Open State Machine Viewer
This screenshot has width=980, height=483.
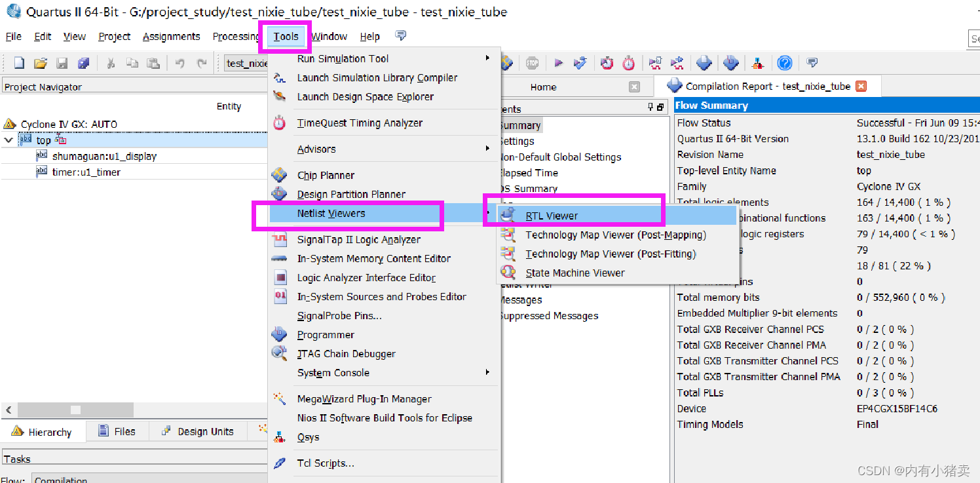[618, 273]
